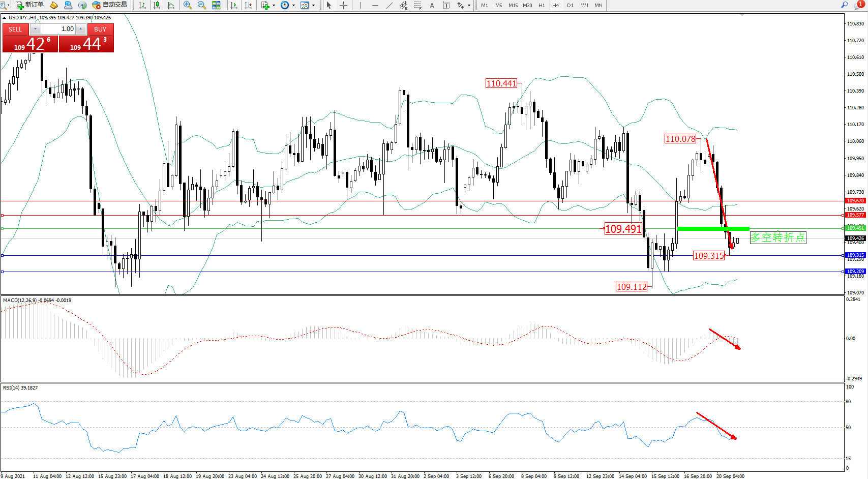Select the Fibonacci retracement tool

[417, 5]
